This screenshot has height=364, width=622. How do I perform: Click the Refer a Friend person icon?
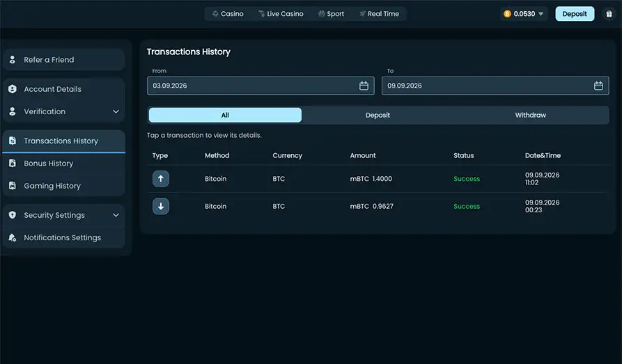[13, 59]
